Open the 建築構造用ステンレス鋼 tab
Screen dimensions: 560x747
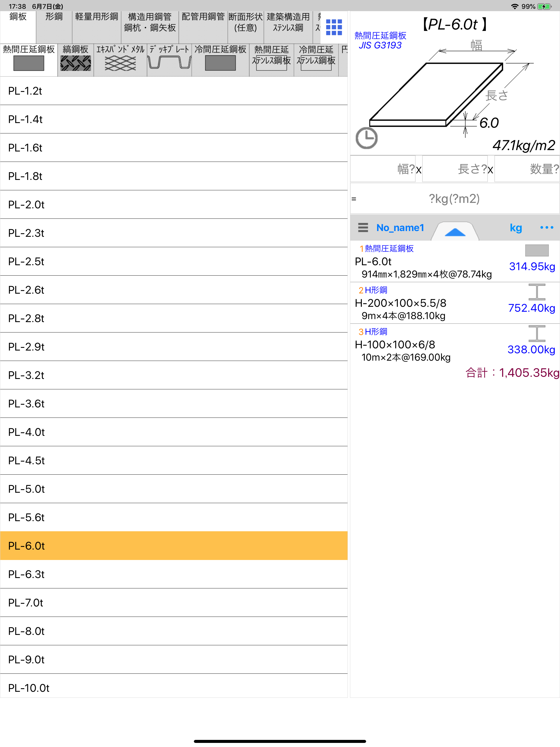click(x=288, y=27)
